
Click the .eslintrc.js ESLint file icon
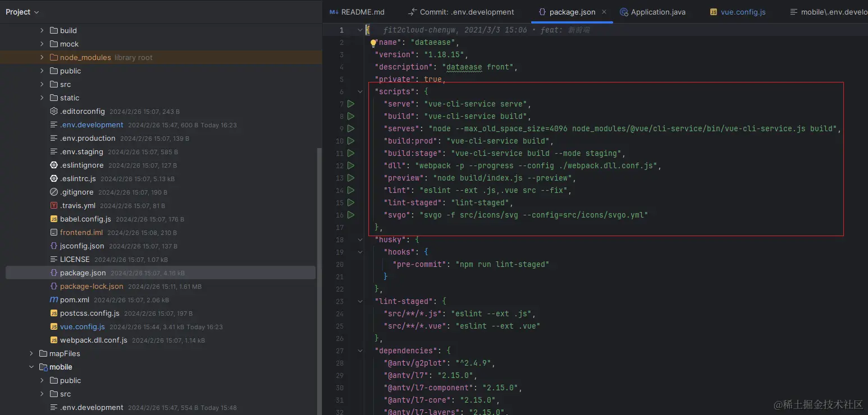click(x=54, y=178)
